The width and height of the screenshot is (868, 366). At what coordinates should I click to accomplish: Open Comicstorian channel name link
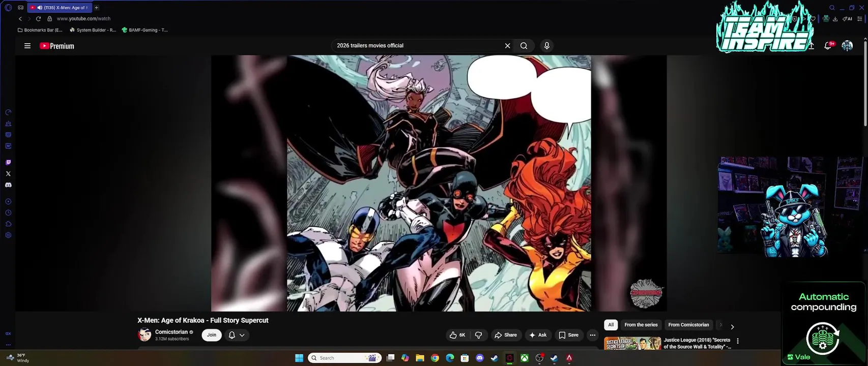(x=171, y=332)
